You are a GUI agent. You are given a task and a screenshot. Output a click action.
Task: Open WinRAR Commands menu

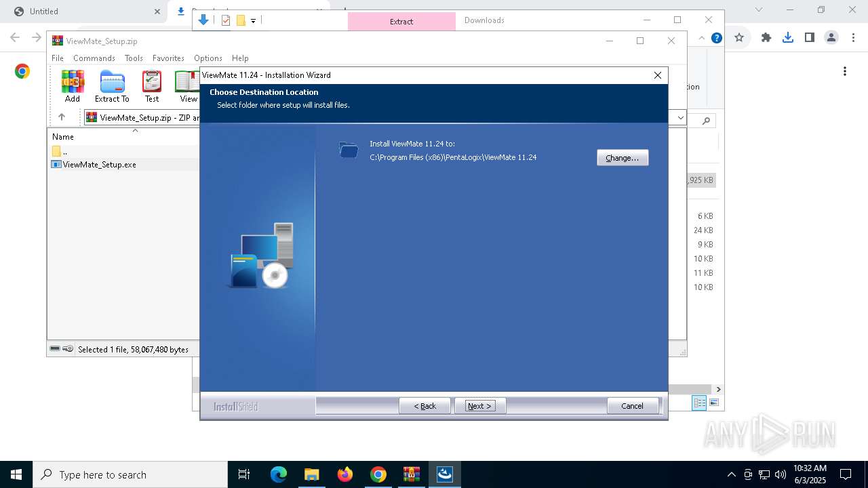(x=94, y=58)
